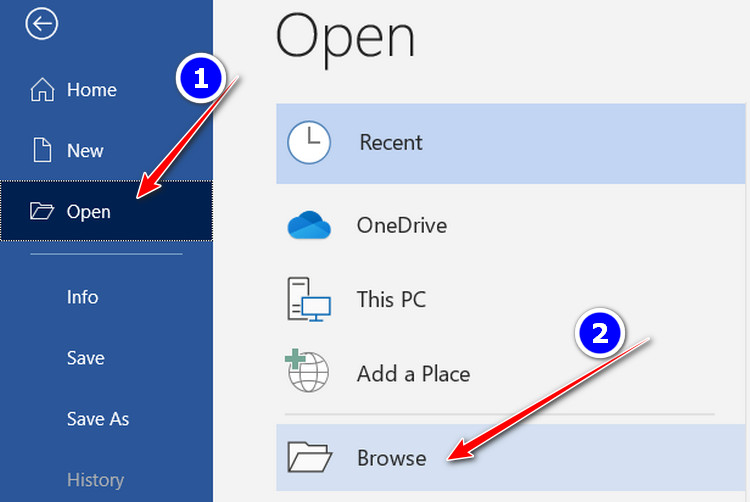The image size is (750, 502).
Task: Click the Recent clock icon
Action: [x=309, y=143]
